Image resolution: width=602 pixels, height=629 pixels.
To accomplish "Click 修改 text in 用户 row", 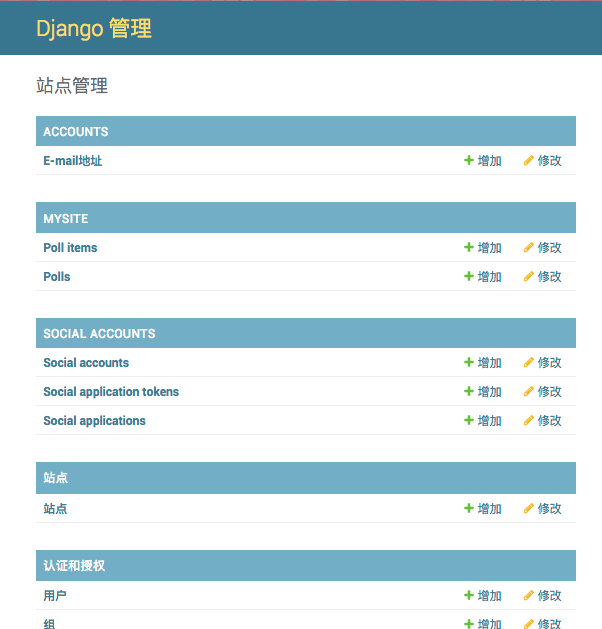I will tap(549, 595).
